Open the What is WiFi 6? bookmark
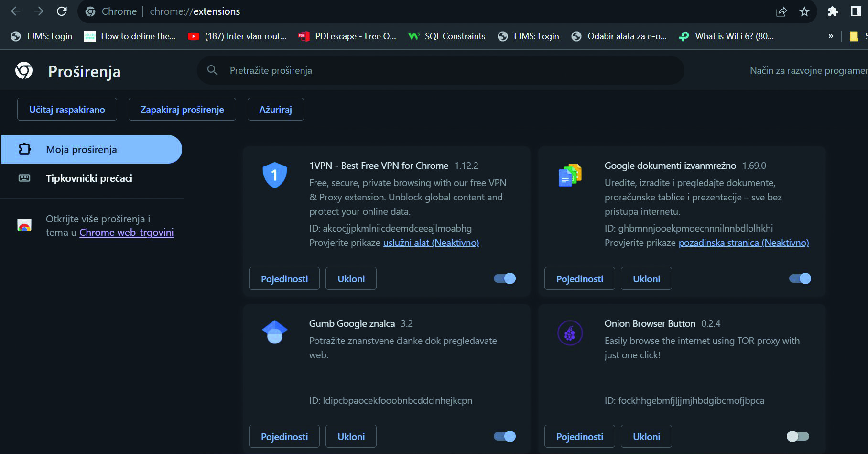868x454 pixels. pos(726,36)
